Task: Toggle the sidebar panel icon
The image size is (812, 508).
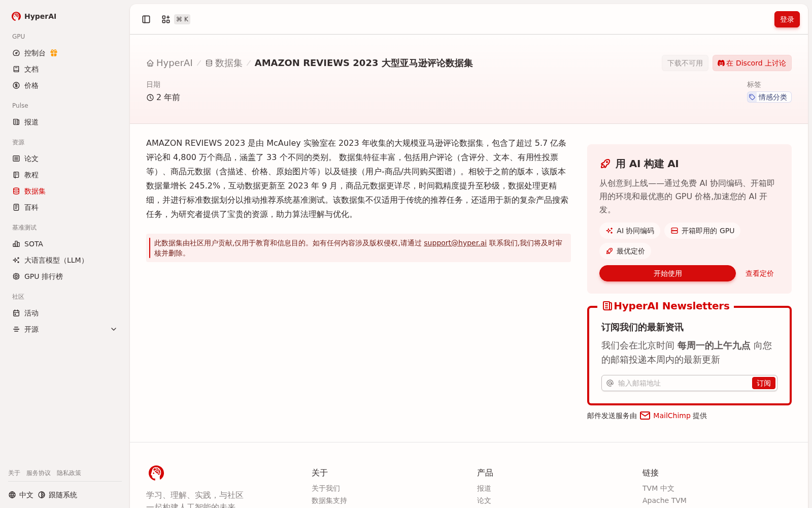Action: (x=146, y=19)
